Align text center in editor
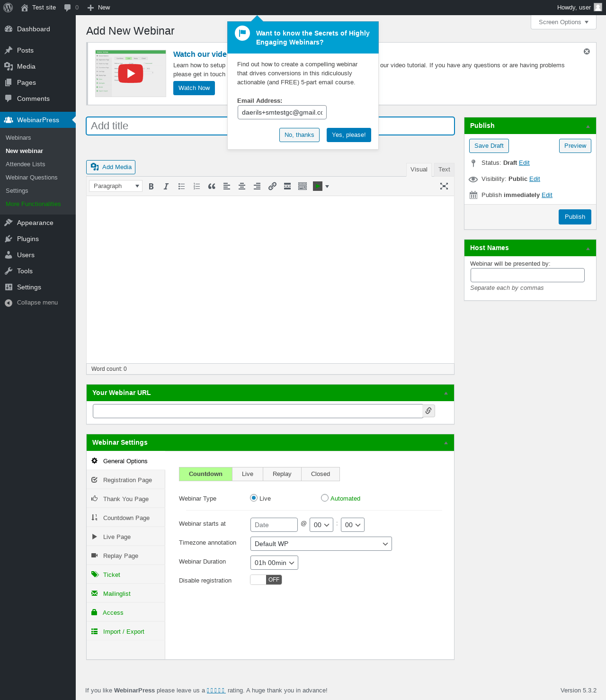 [242, 187]
